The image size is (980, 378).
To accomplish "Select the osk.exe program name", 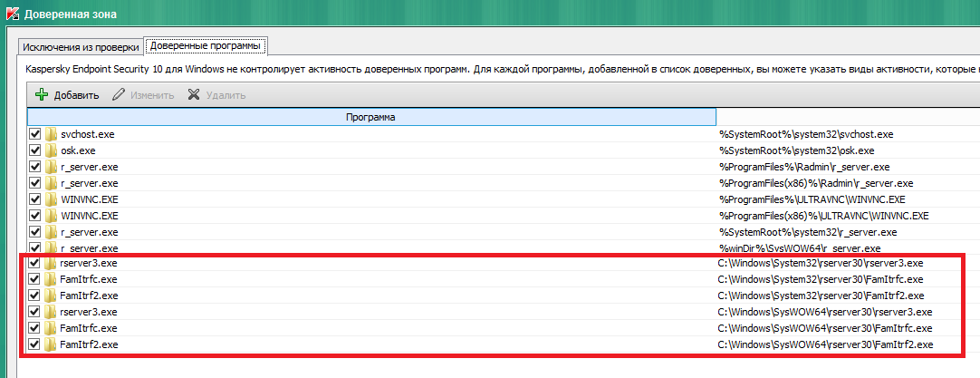I will 78,150.
